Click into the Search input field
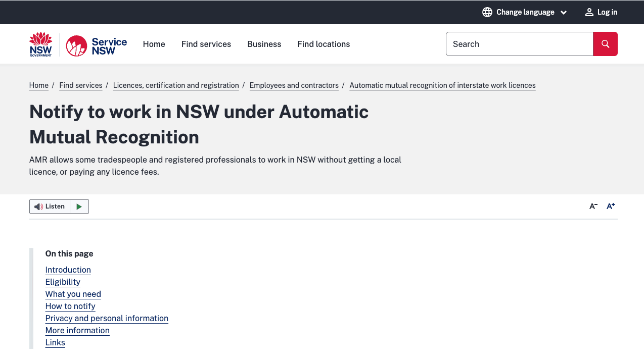 point(519,44)
